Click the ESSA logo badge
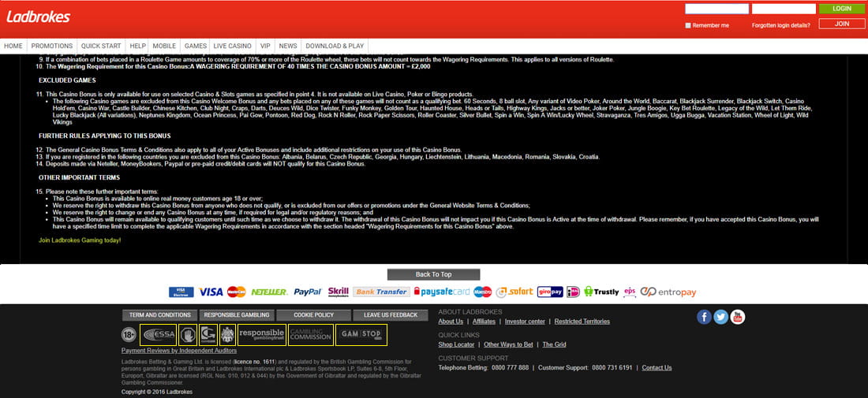 (158, 335)
